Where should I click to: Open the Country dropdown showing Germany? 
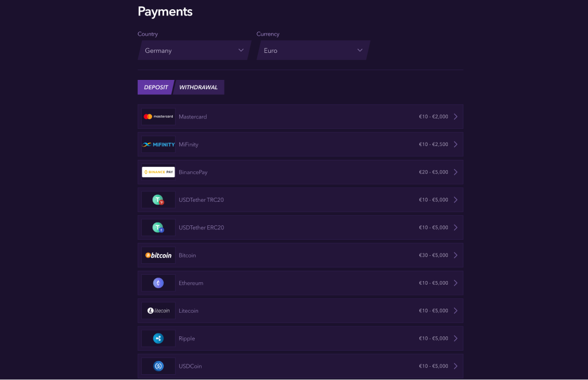point(194,51)
